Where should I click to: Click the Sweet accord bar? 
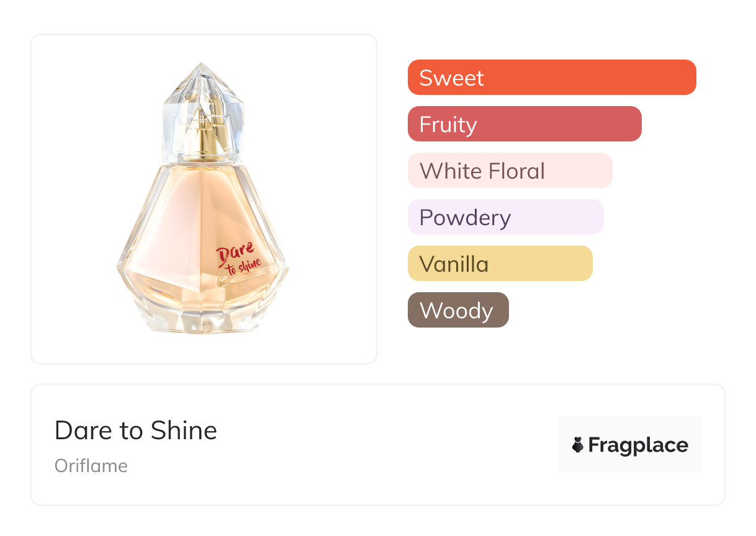point(552,78)
